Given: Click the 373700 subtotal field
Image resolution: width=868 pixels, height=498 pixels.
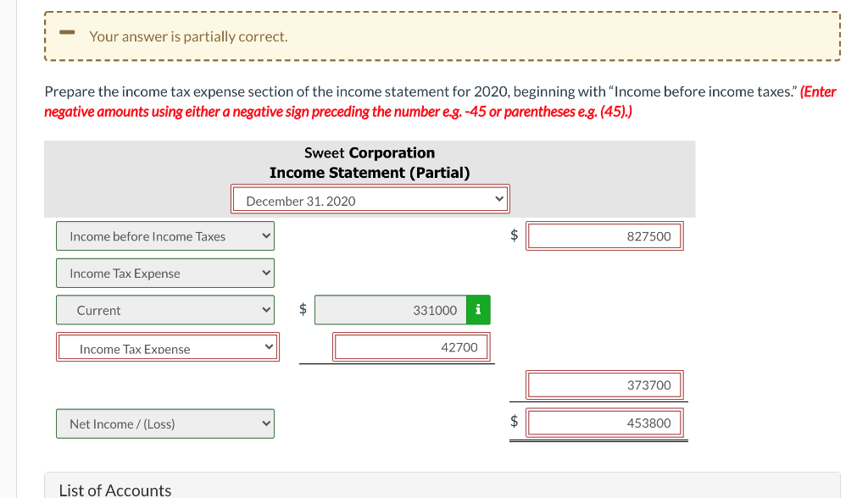Looking at the screenshot, I should coord(604,385).
